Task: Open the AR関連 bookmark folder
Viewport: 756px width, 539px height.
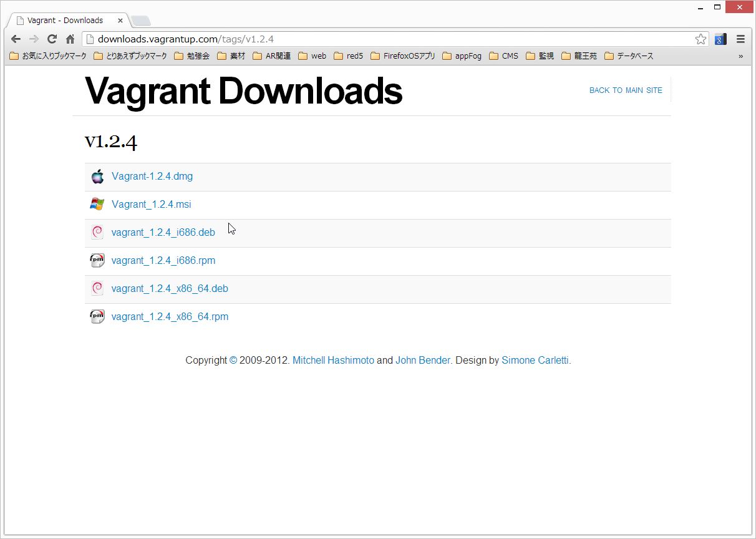Action: [x=272, y=56]
